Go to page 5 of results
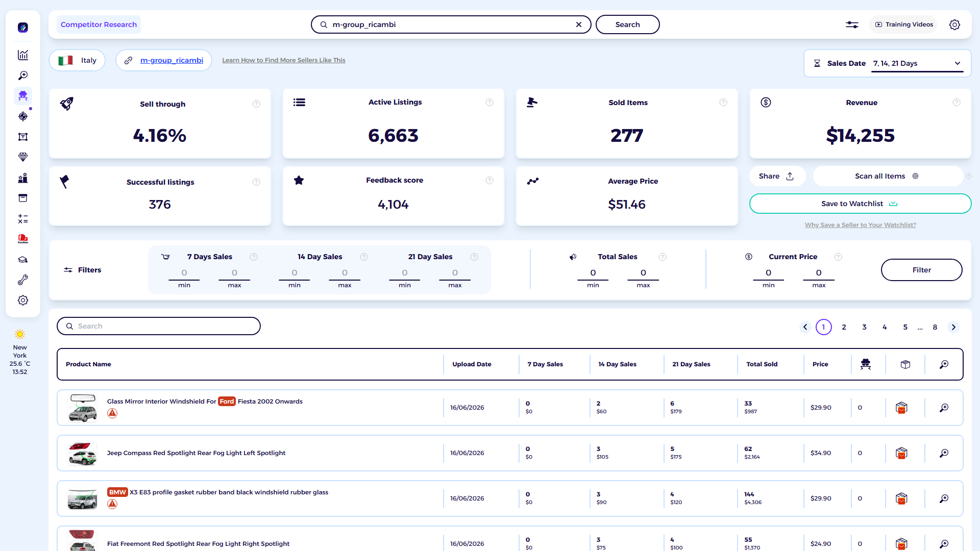 pos(905,327)
